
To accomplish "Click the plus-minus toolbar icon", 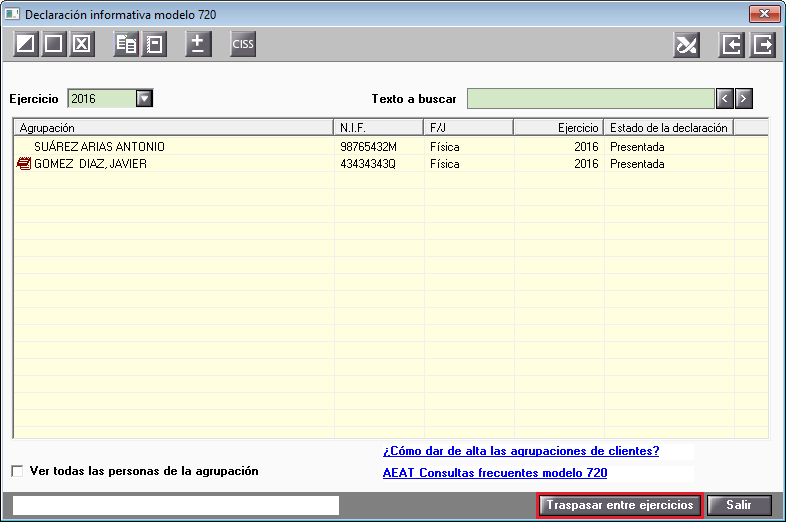I will tap(198, 44).
